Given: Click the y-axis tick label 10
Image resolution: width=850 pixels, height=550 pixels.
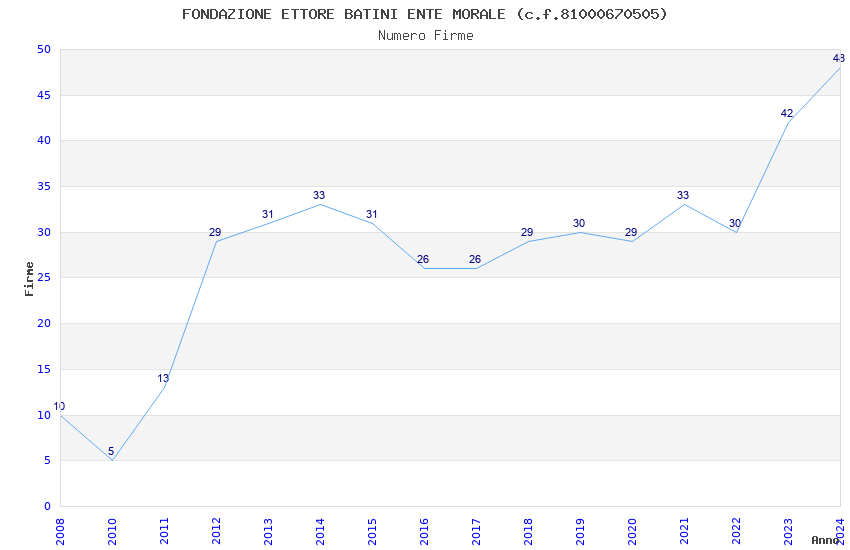Looking at the screenshot, I should click(x=44, y=415).
